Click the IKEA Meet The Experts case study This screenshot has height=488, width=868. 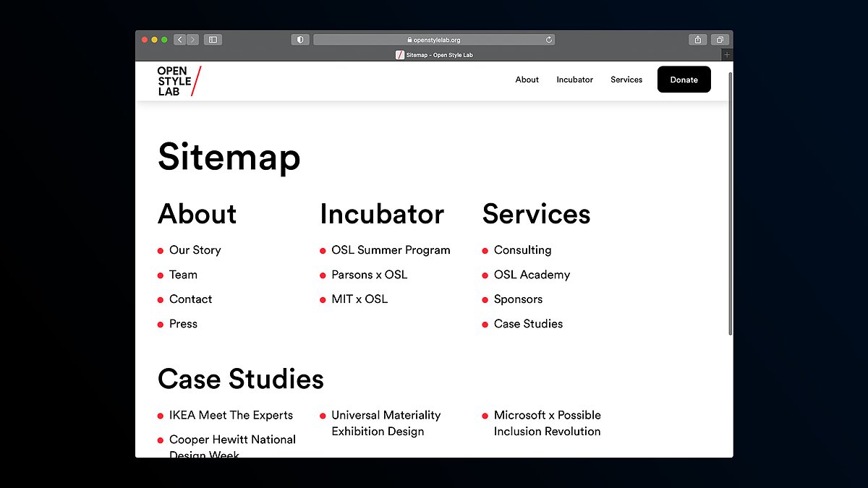coord(231,415)
